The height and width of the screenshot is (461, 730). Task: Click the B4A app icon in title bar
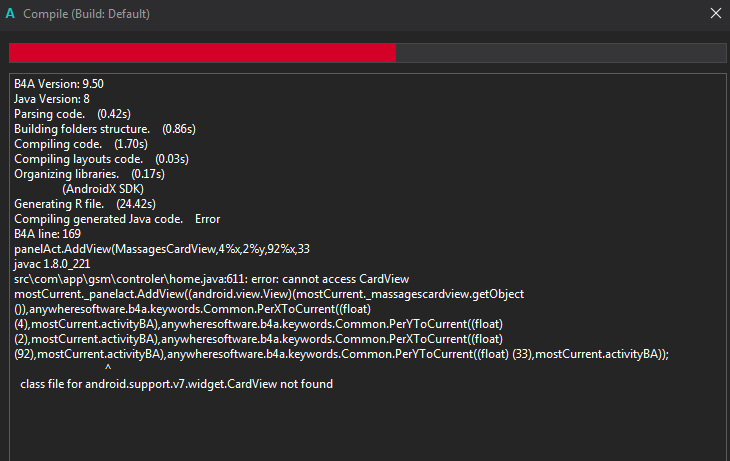(x=11, y=13)
